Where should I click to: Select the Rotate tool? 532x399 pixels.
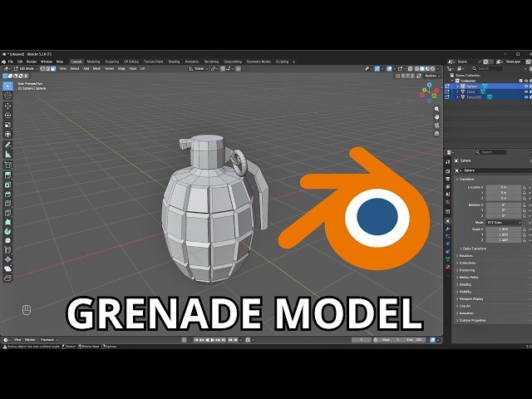[7, 116]
